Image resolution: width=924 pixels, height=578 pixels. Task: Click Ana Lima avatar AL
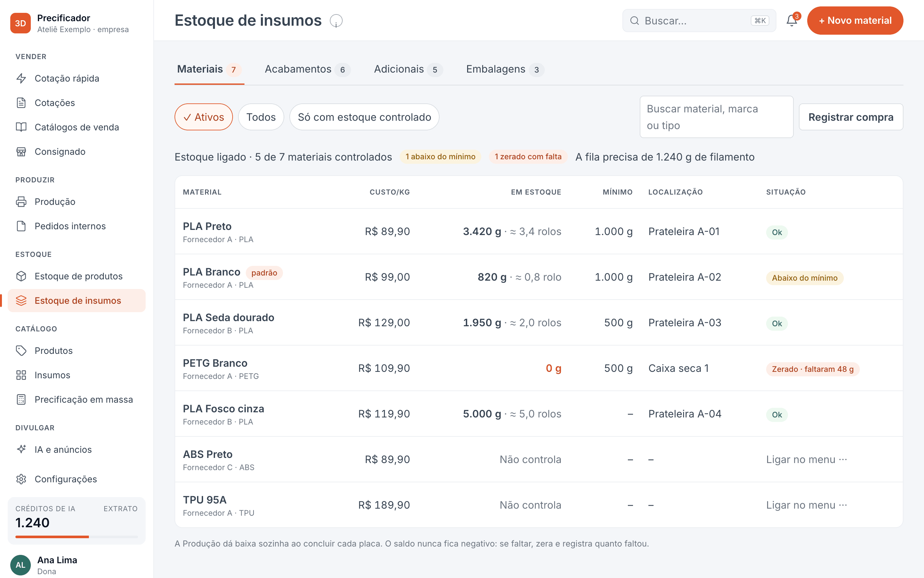20,565
